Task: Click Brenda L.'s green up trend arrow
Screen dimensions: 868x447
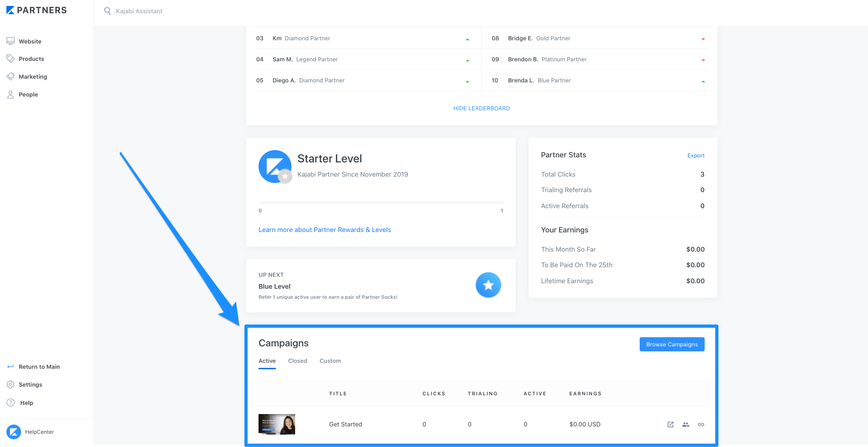Action: 703,81
